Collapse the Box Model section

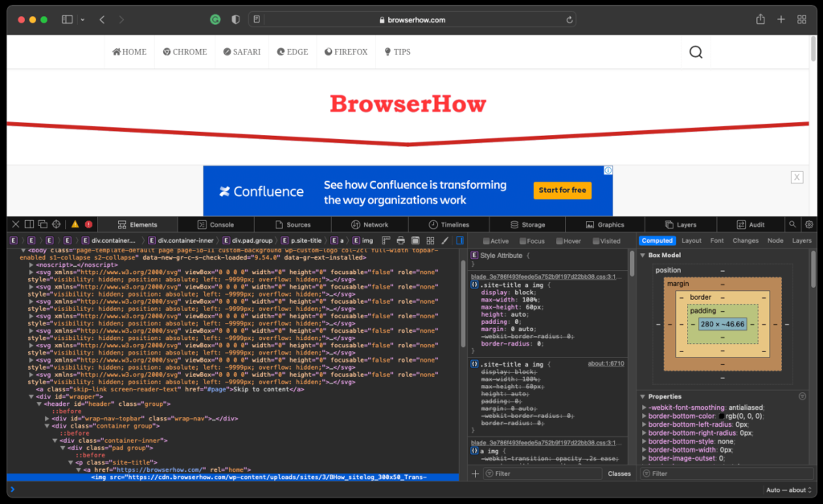(643, 255)
